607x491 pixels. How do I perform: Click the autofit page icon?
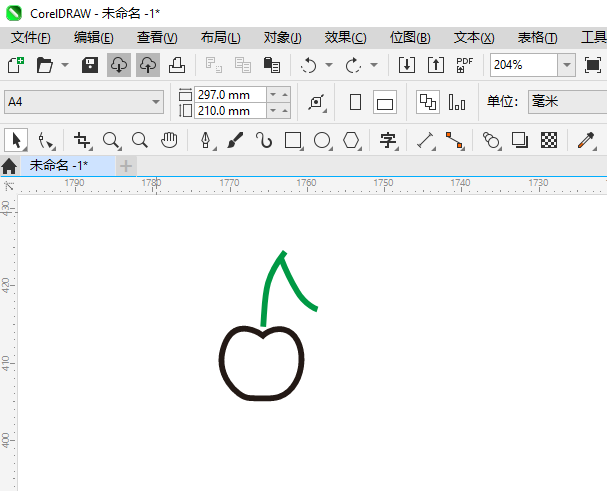pos(317,102)
